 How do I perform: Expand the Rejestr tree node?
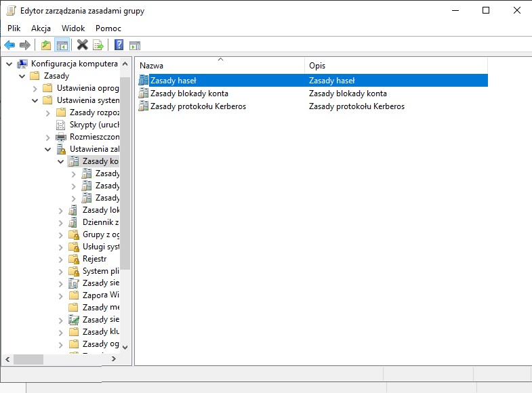tap(62, 260)
